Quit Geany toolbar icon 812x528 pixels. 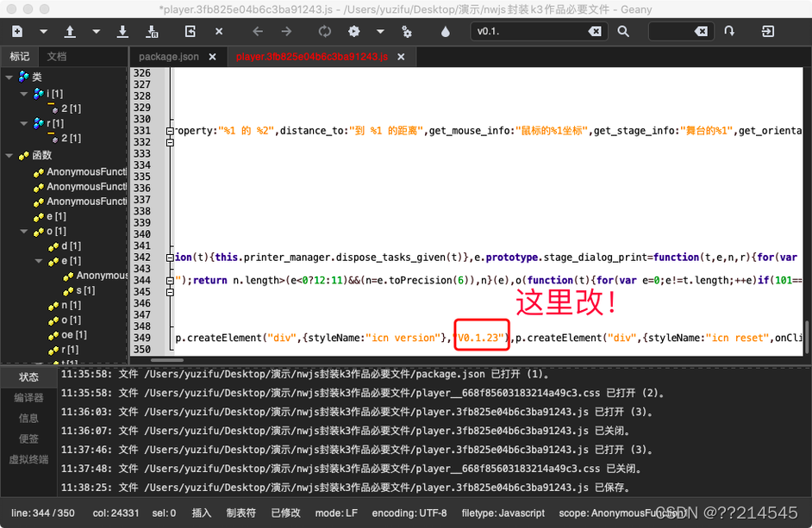pyautogui.click(x=767, y=32)
